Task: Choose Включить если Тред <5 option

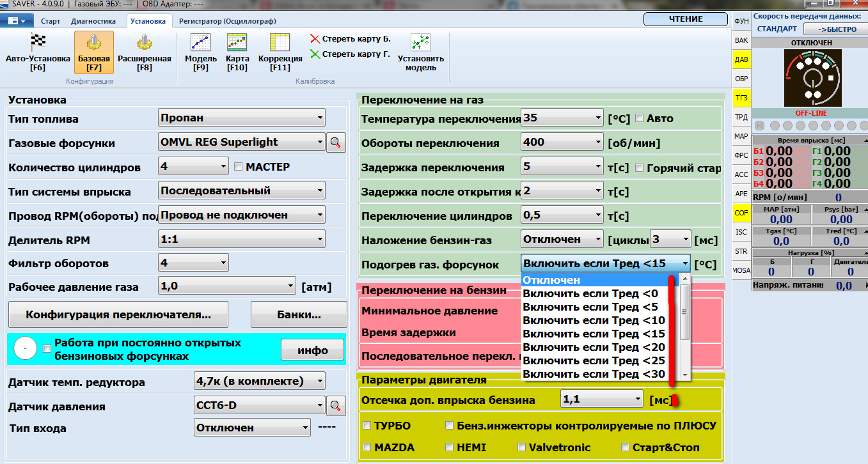Action: [600, 307]
